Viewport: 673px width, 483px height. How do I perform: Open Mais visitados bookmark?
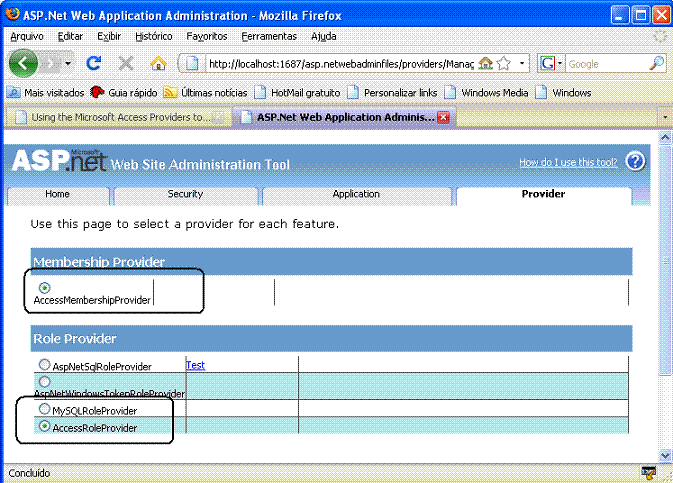46,93
